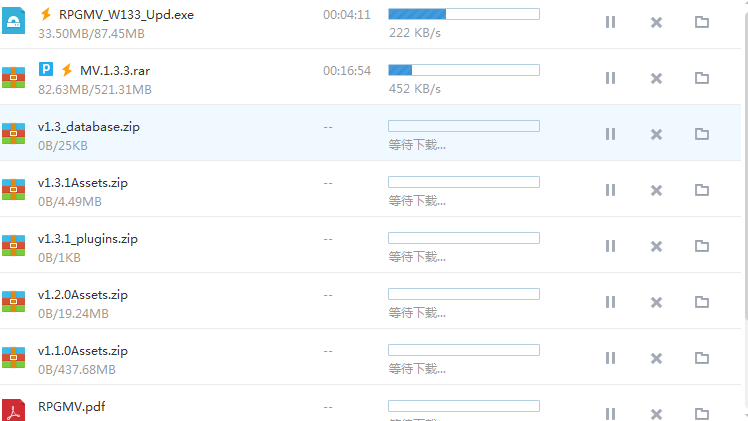Click the size text 0B/1KB
This screenshot has height=421, width=748.
pos(59,258)
